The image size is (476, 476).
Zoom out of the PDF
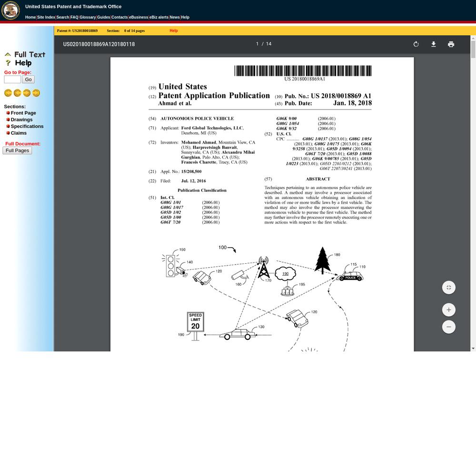tap(449, 327)
